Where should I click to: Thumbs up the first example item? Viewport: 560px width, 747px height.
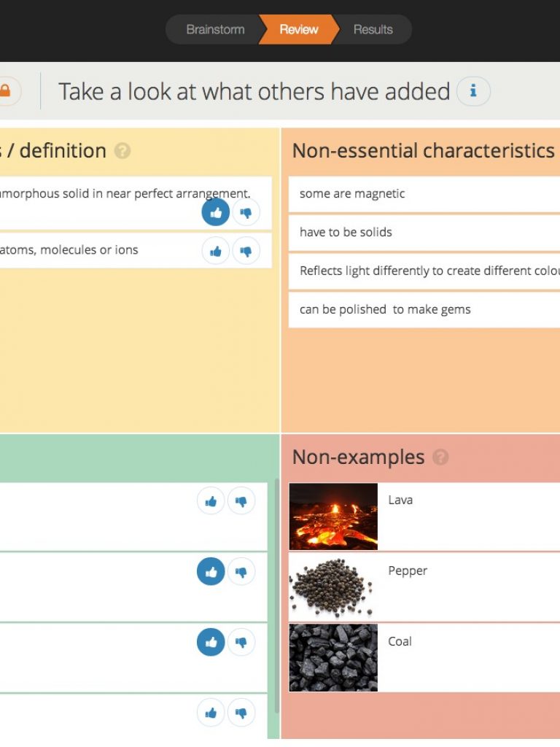[x=211, y=500]
